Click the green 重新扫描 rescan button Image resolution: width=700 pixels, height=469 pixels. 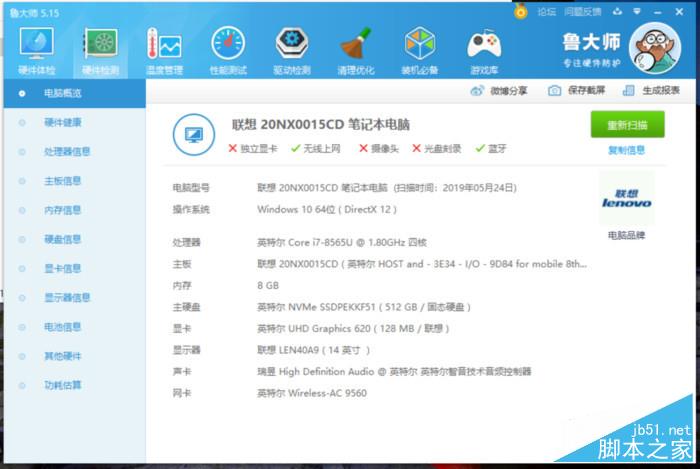627,125
